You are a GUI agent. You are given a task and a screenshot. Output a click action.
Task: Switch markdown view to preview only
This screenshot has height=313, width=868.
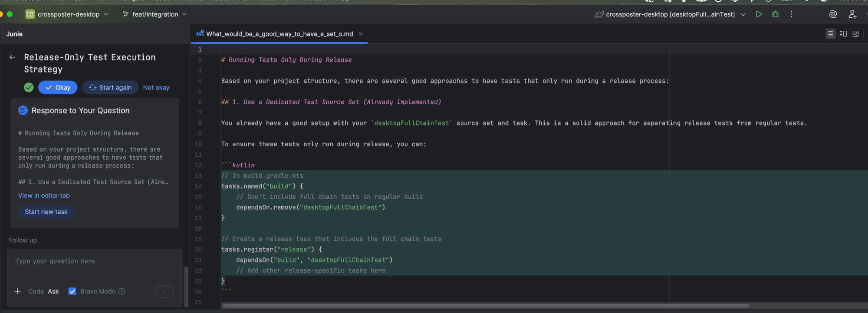coord(855,34)
